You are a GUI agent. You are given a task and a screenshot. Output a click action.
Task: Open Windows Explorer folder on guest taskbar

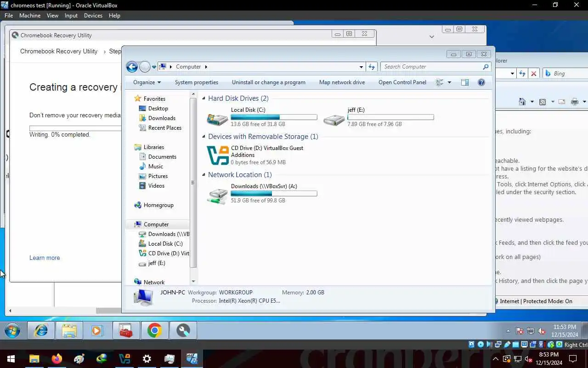(69, 330)
